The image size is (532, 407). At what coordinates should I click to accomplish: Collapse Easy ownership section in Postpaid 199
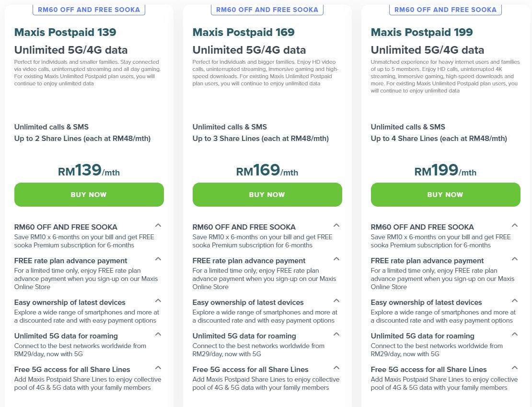click(x=515, y=301)
